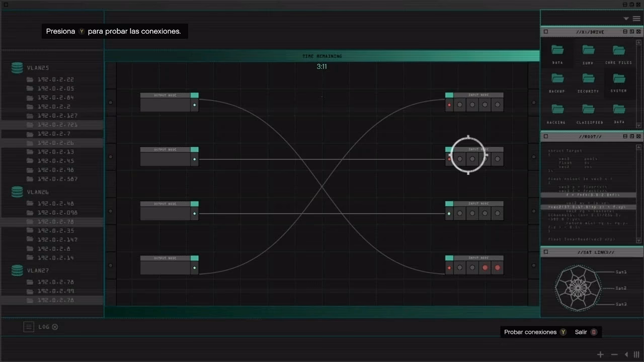Click the LOG list icon
This screenshot has width=644, height=362.
(29, 327)
